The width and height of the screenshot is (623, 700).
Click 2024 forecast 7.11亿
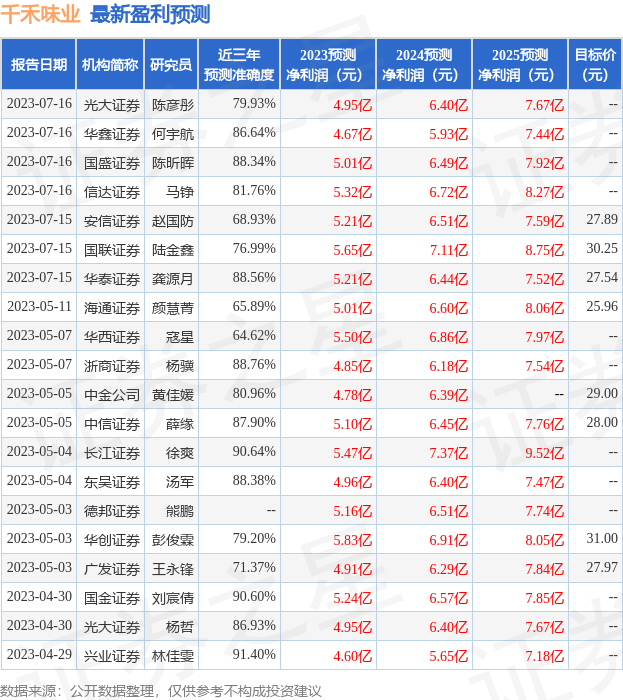click(449, 250)
